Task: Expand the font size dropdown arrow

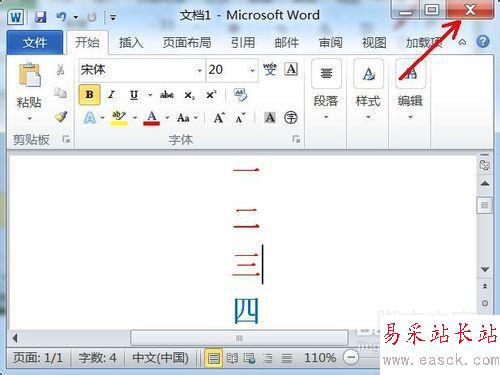Action: click(252, 70)
